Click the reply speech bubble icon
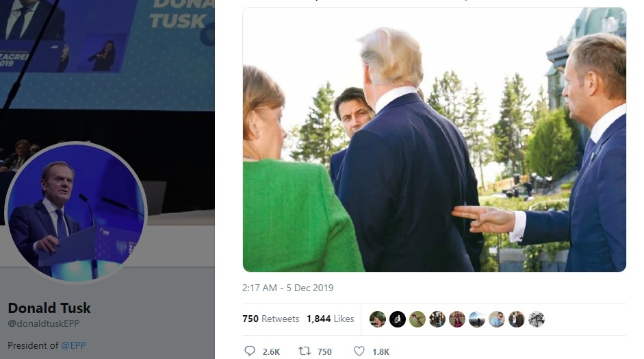This screenshot has width=644, height=359. [x=250, y=351]
